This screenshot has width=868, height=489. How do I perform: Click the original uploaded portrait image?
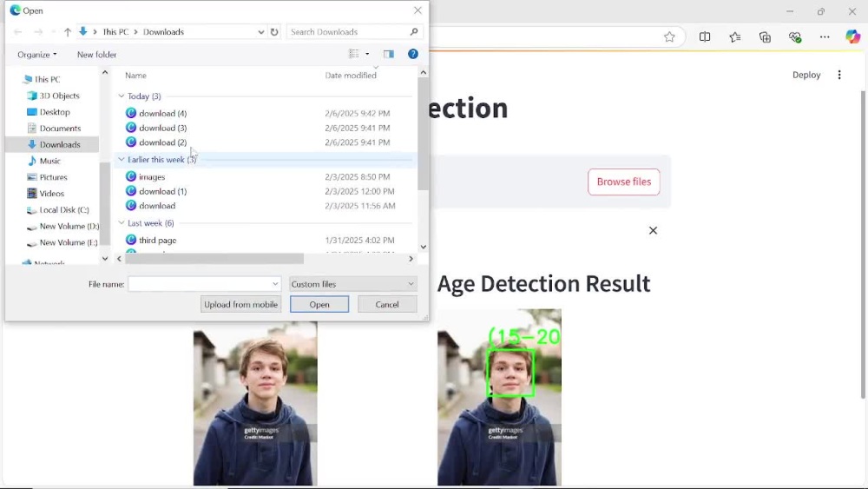coord(255,404)
